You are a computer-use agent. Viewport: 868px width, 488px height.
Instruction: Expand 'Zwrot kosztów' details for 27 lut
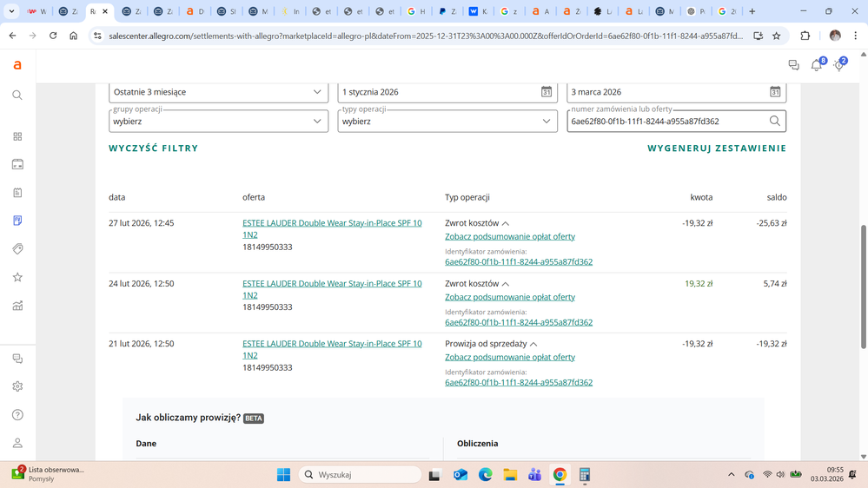coord(506,224)
